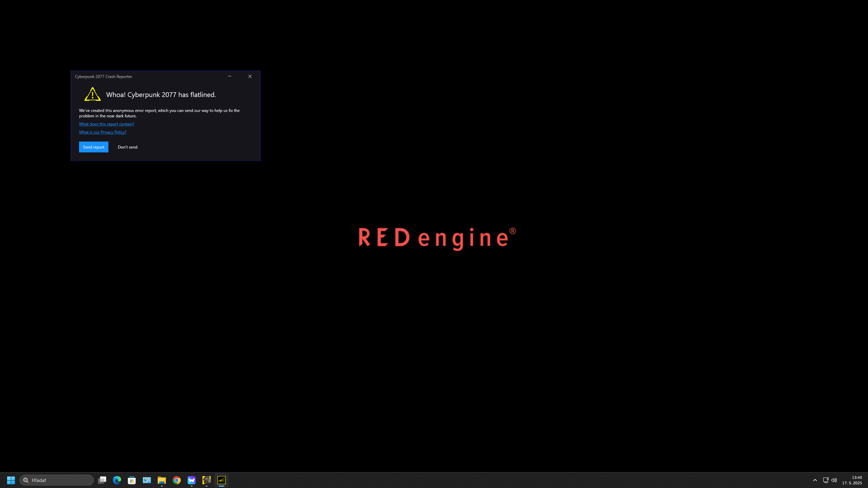Select the active Cyberpunk 2077 taskbar icon
This screenshot has height=488, width=868.
point(221,480)
